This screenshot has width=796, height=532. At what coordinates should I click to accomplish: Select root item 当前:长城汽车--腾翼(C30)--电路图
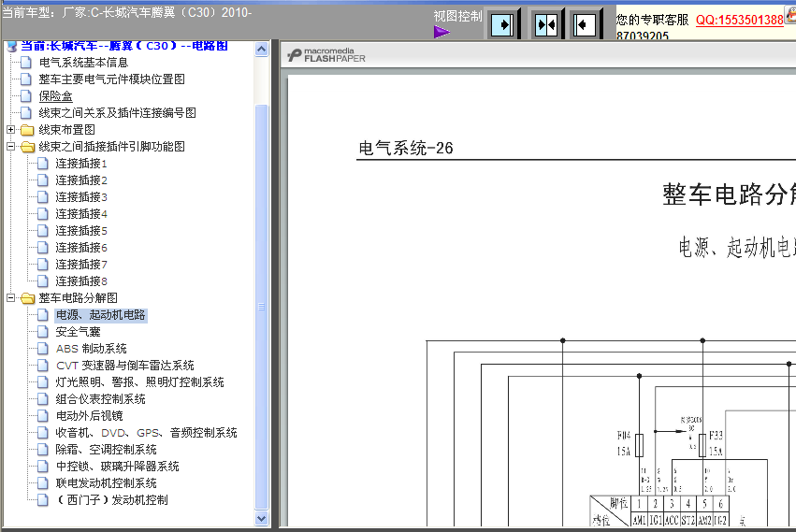(124, 46)
